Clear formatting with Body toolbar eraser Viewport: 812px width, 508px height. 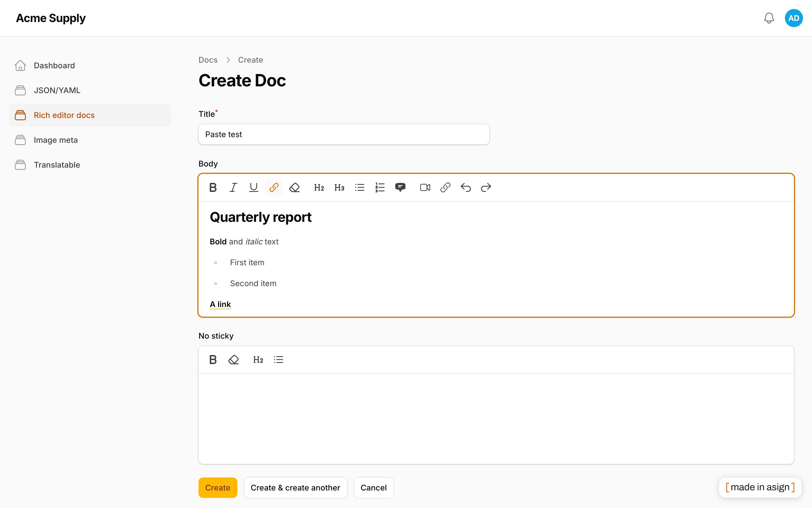click(294, 187)
